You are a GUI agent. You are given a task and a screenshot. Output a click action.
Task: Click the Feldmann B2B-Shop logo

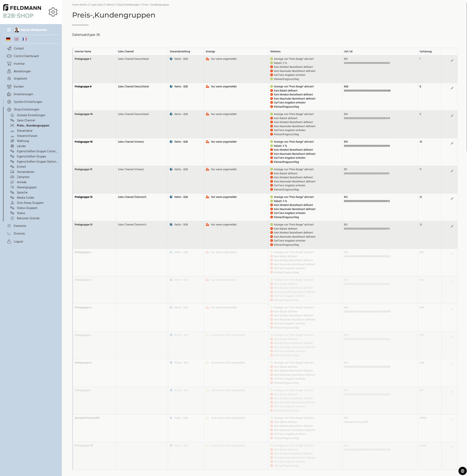[x=22, y=12]
